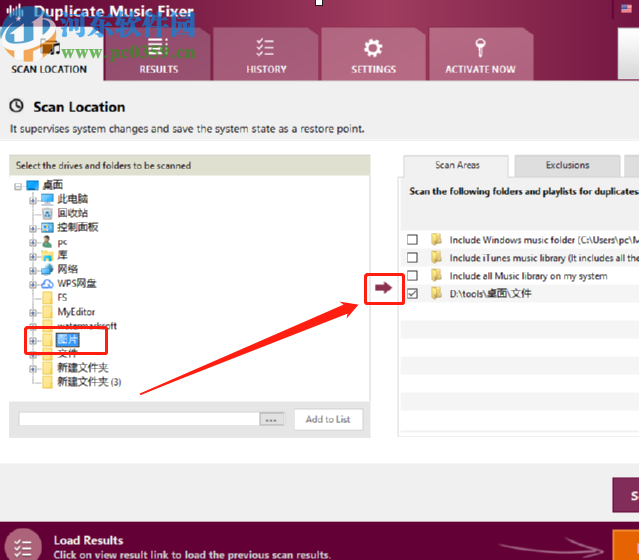Click the folder path input field
This screenshot has height=560, width=639.
click(139, 419)
